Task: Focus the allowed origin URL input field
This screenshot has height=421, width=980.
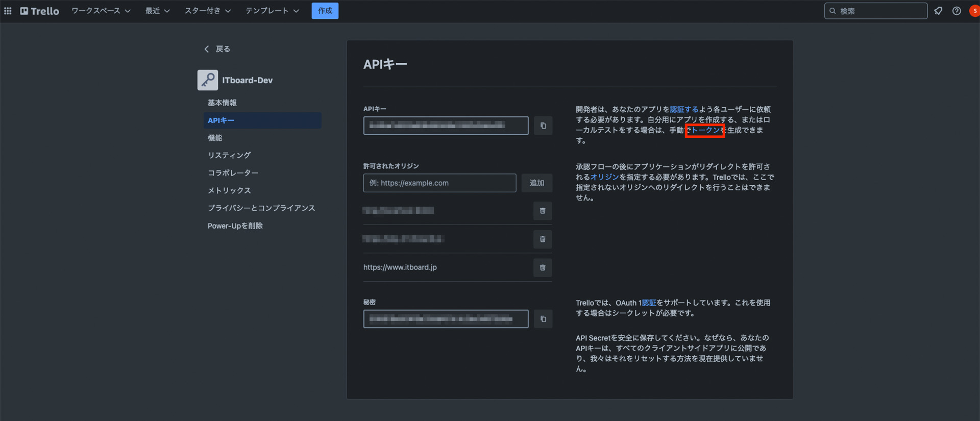Action: pos(439,183)
